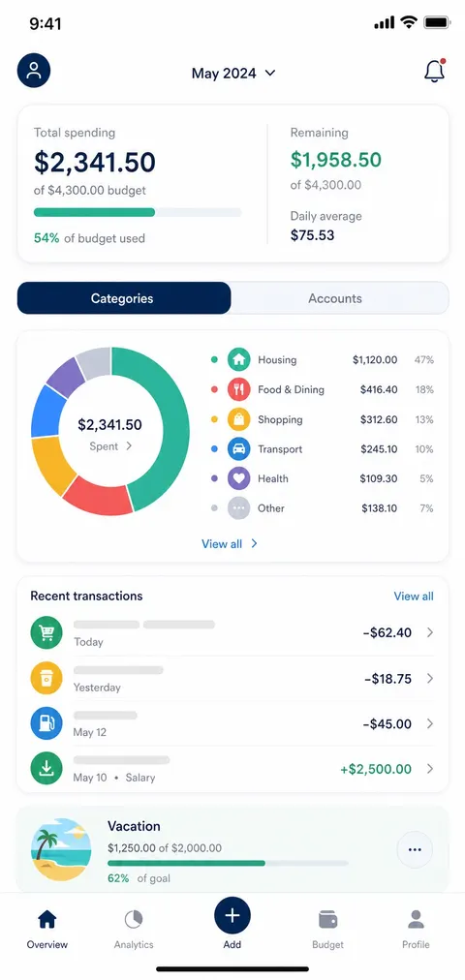
Task: Click the May 12 transaction date
Action: click(x=90, y=732)
